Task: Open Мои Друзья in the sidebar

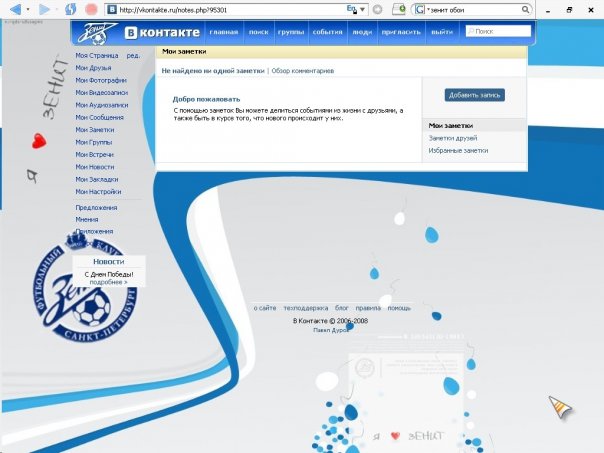Action: click(x=93, y=68)
